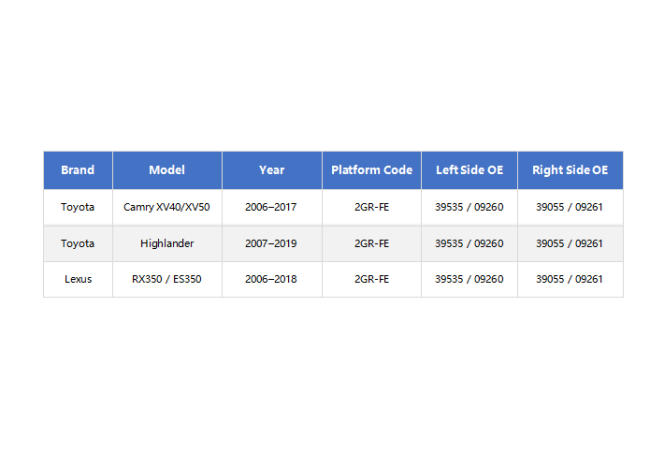Click the 2006–2017 year cell
Viewport: 650px width, 454px height.
click(272, 207)
